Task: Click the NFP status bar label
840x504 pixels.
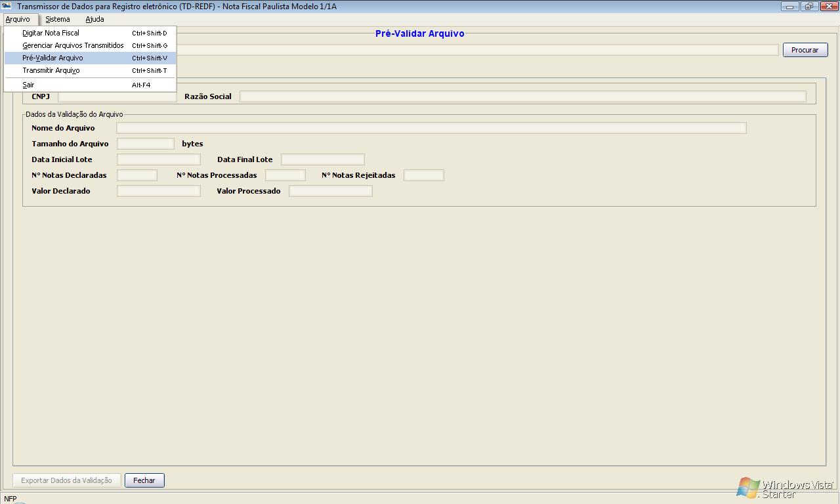Action: (10, 499)
